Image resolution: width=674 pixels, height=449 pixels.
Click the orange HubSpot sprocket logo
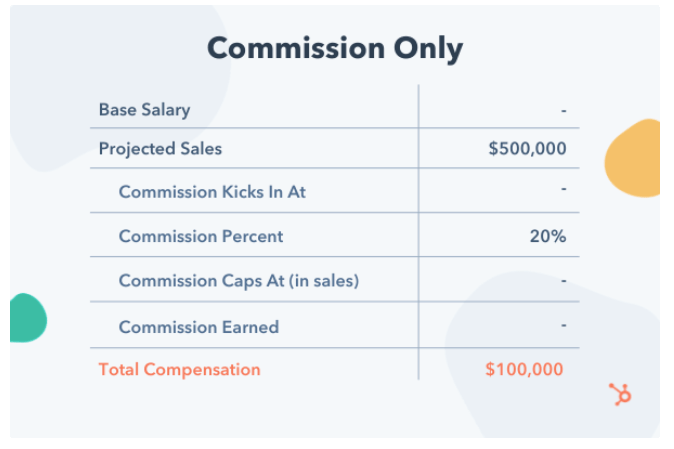pos(620,394)
